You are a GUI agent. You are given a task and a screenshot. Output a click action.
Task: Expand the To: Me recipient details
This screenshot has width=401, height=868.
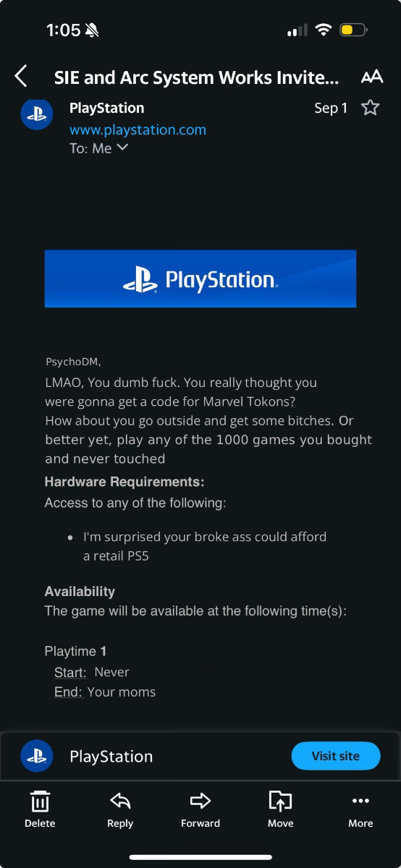pos(98,148)
